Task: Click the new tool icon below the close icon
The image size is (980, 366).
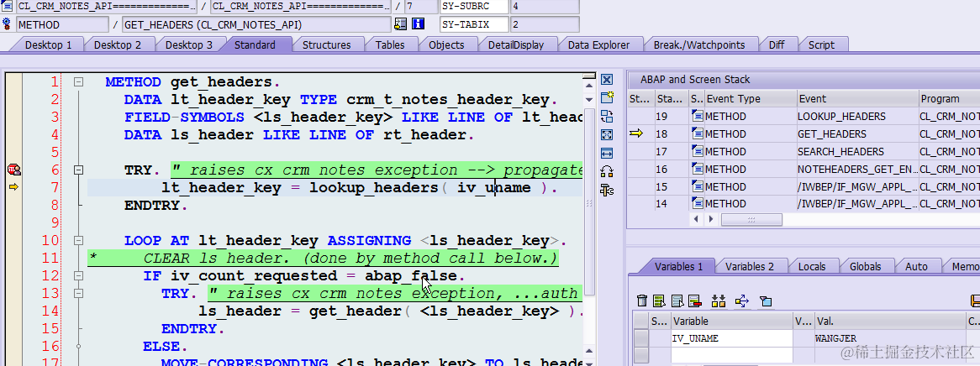Action: click(x=607, y=97)
